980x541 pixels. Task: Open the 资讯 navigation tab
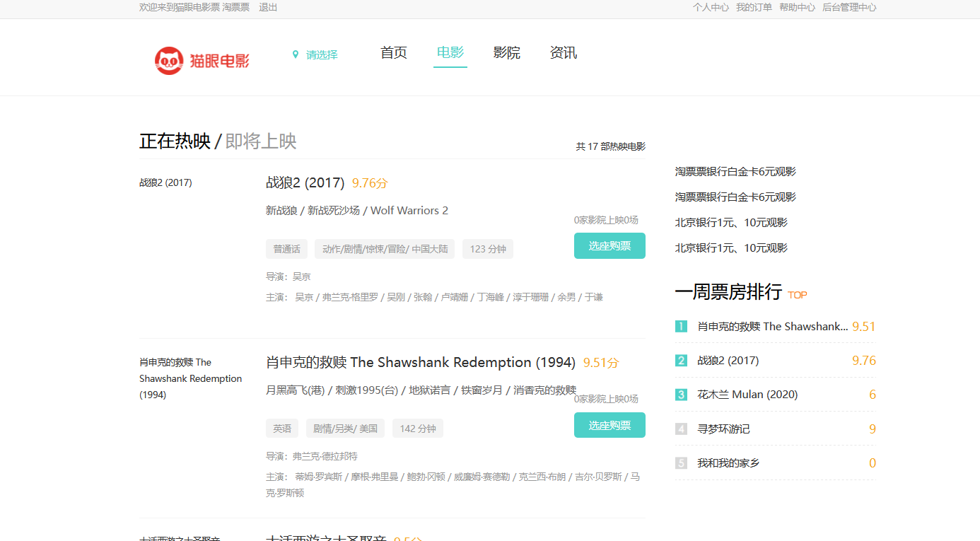pyautogui.click(x=563, y=53)
